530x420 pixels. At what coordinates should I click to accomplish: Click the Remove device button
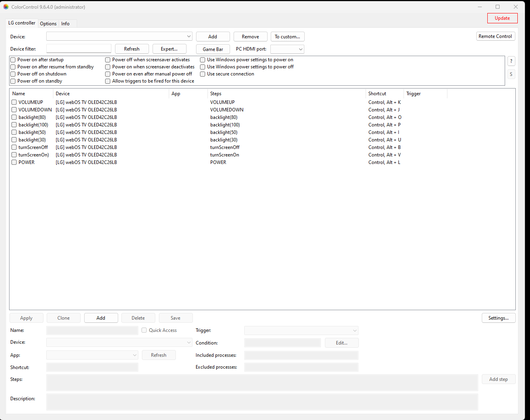click(x=251, y=37)
